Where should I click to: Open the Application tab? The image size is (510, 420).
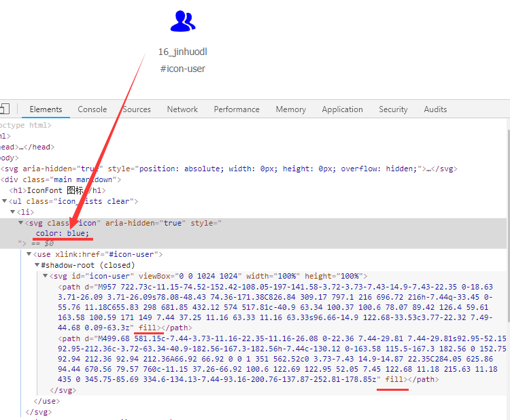tap(343, 109)
